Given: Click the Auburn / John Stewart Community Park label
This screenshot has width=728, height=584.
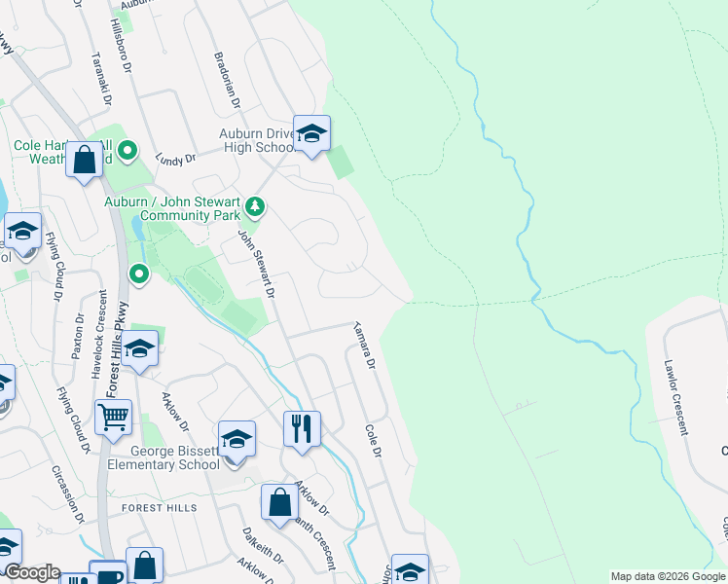Looking at the screenshot, I should [172, 209].
